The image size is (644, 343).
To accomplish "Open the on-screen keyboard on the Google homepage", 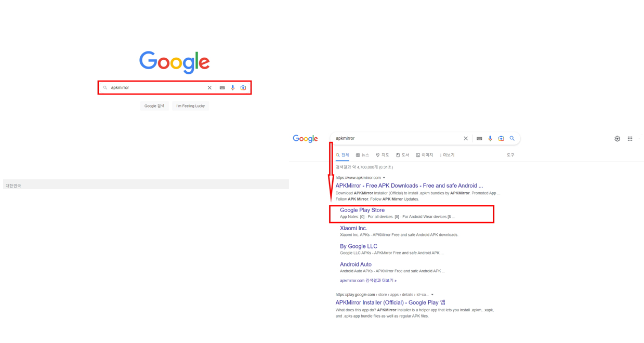I will point(222,88).
